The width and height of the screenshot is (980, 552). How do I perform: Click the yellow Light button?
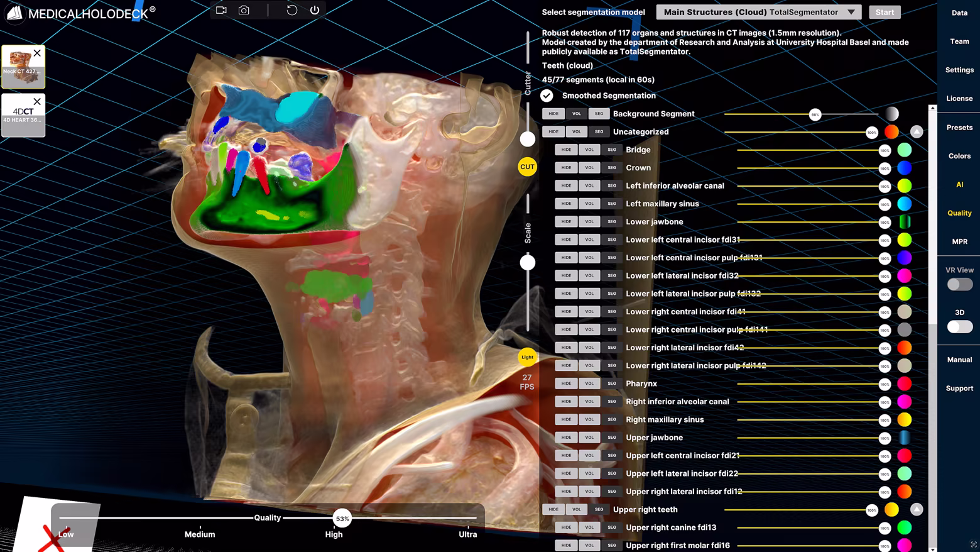(527, 357)
